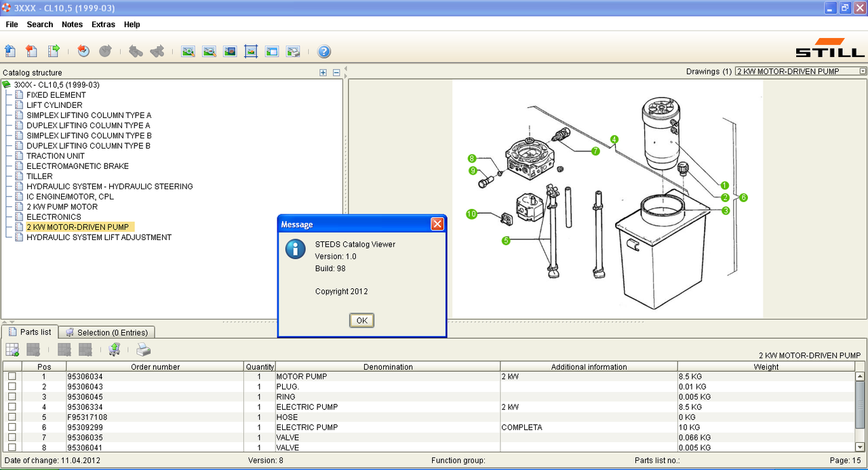This screenshot has width=868, height=470.
Task: Open the Drawings dropdown showing 2 KW MOTOR-DRIVEN PUMP
Action: (801, 71)
